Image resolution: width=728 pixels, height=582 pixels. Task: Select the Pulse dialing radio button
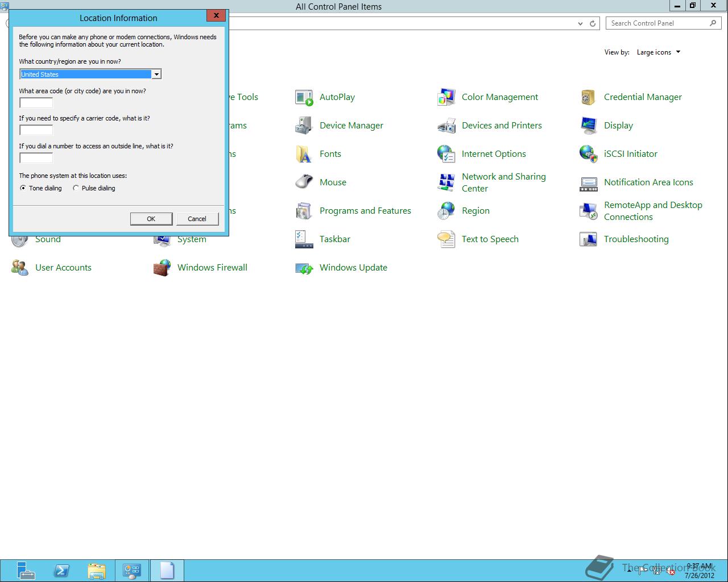76,188
